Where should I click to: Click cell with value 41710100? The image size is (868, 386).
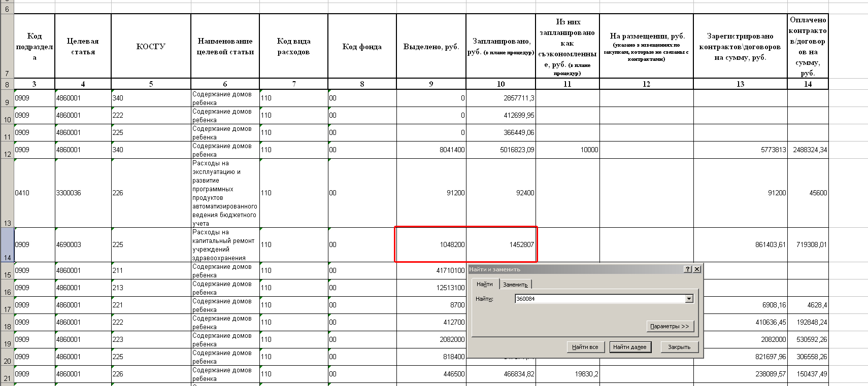tap(431, 270)
